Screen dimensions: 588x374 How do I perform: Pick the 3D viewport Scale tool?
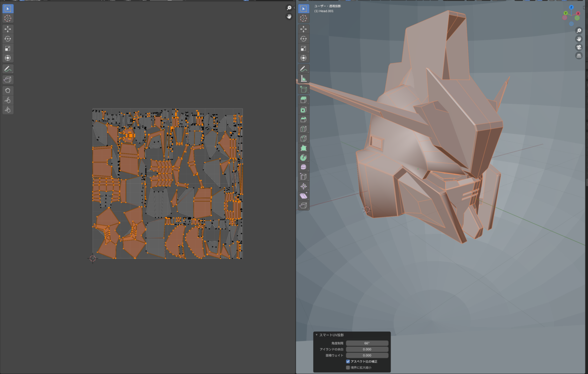click(304, 48)
